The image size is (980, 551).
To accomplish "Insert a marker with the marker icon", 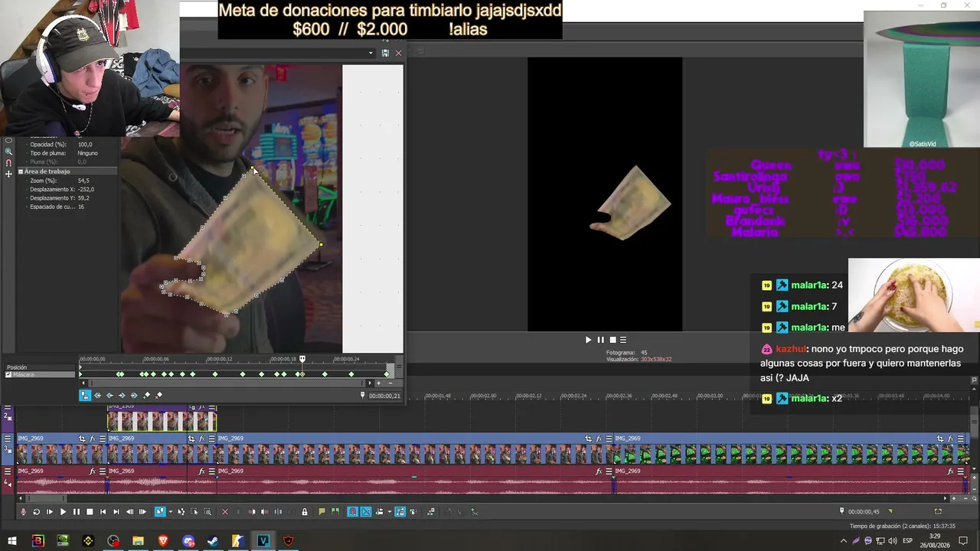I will [322, 512].
